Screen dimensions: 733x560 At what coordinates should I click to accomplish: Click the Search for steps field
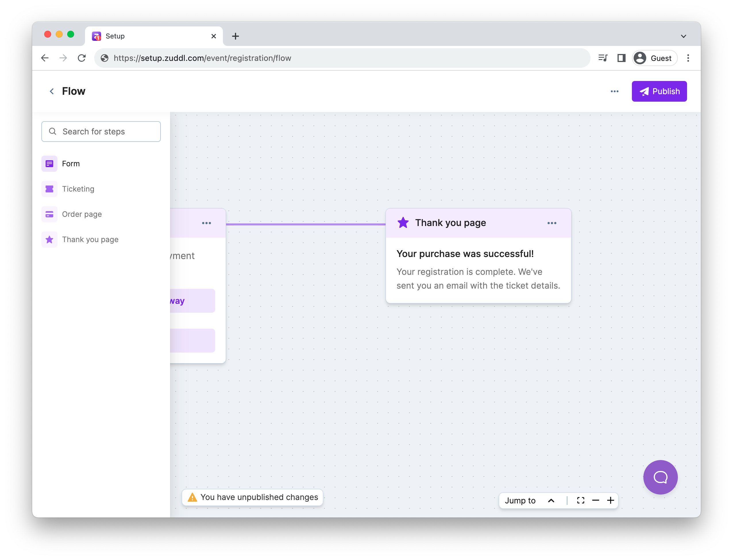(x=101, y=132)
